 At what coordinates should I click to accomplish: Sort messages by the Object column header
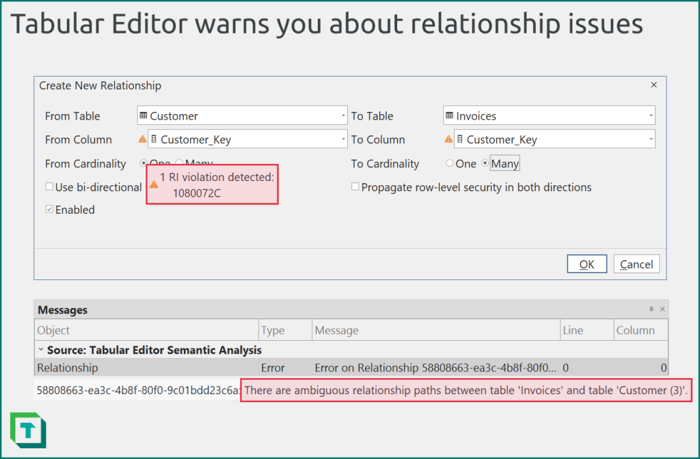pos(146,330)
